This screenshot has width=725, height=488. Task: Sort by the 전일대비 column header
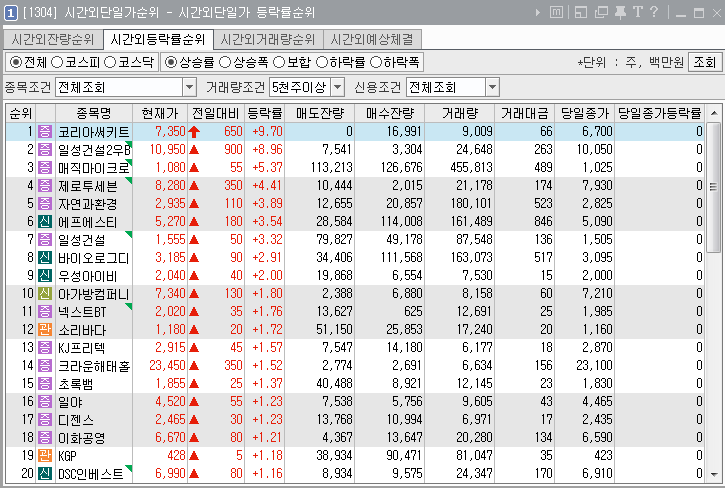coord(215,113)
